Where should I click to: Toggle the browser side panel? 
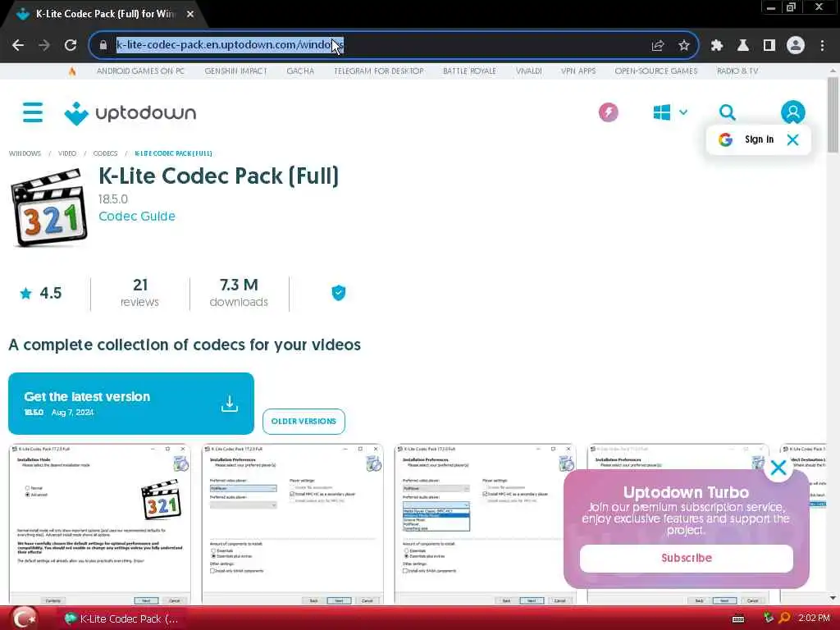click(x=769, y=45)
